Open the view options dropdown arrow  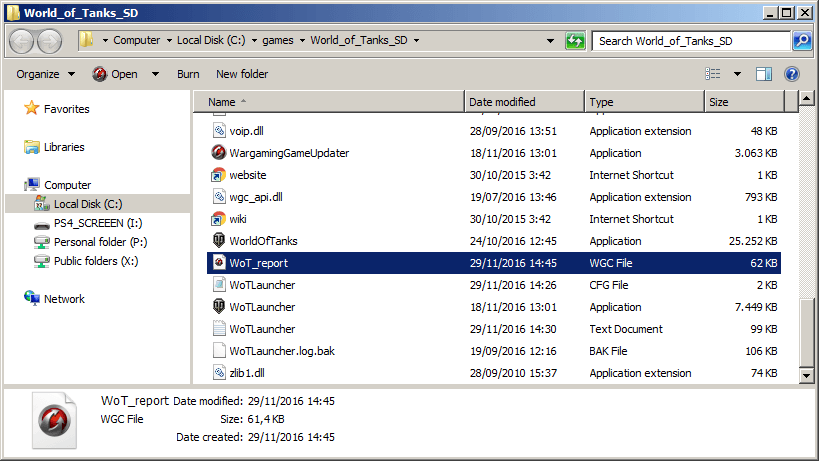click(x=737, y=74)
